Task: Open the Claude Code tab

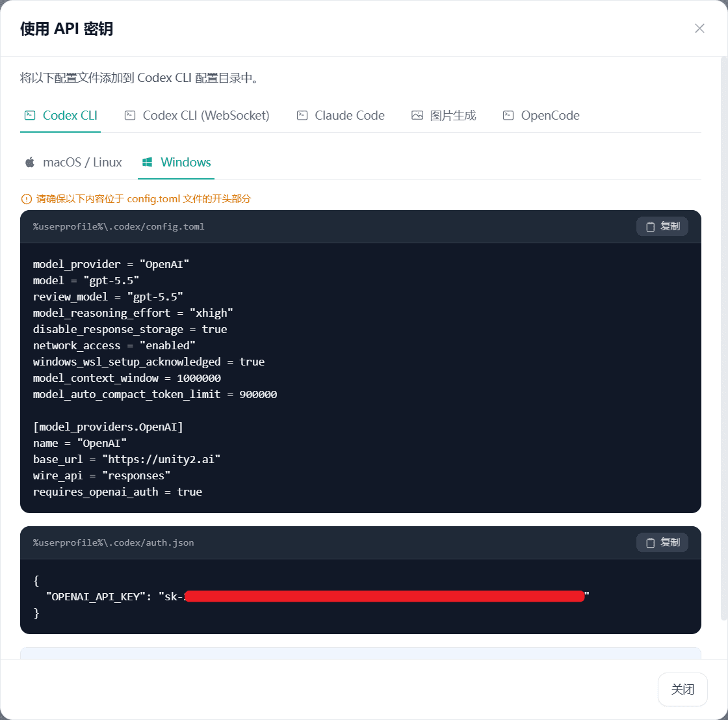Action: click(341, 115)
